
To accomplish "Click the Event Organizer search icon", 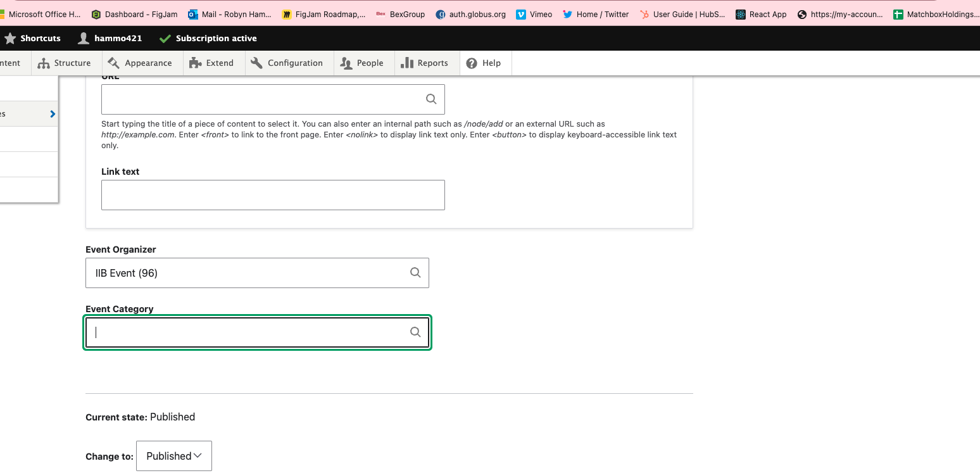I will (x=415, y=272).
